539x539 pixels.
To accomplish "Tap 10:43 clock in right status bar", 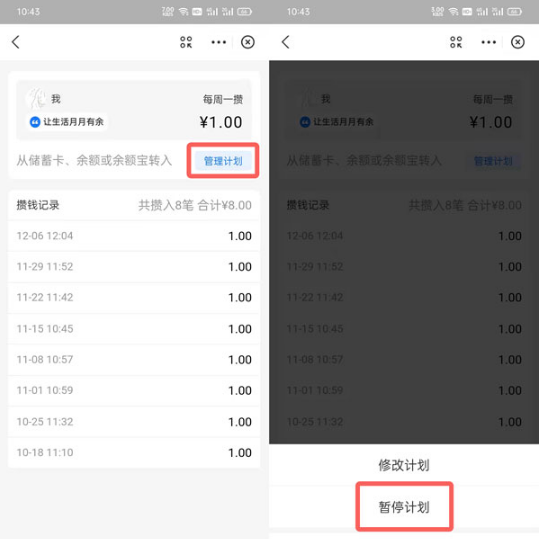I will (298, 12).
